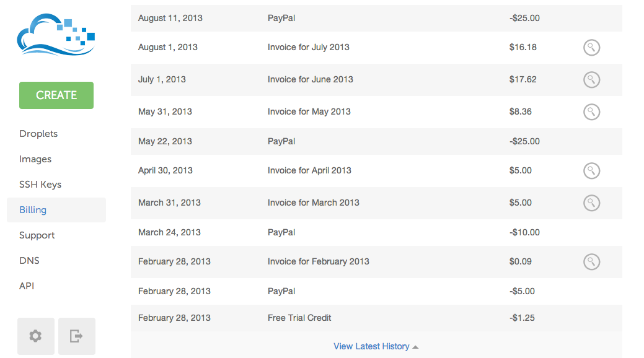Log out using the exit icon

click(77, 336)
